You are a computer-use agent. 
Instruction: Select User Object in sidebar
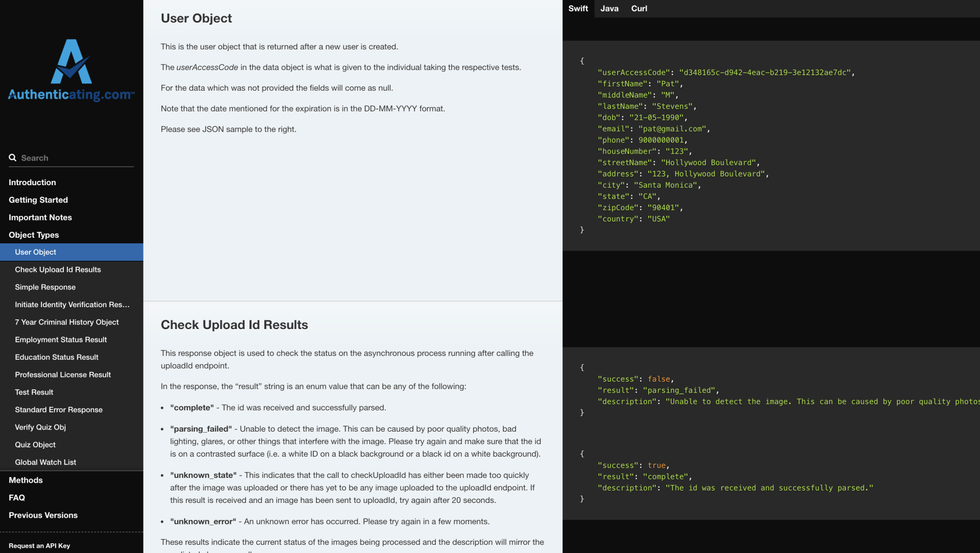pyautogui.click(x=36, y=253)
